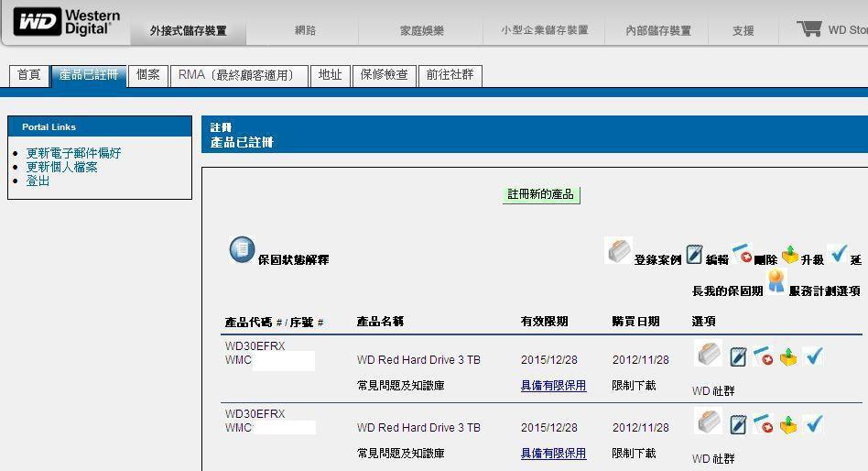868x471 pixels.
Task: Click the first row's 2015/12/28 expiry date
Action: pos(549,359)
